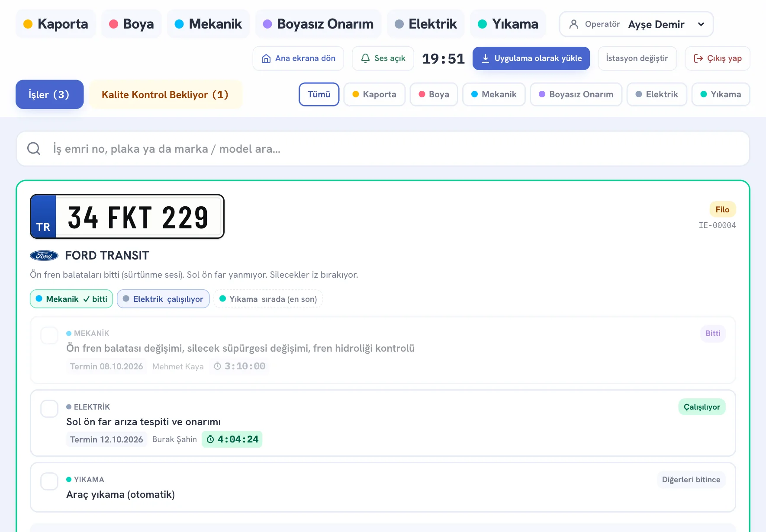The image size is (766, 532).
Task: Click the clock icon beside 3:10:00
Action: click(218, 366)
